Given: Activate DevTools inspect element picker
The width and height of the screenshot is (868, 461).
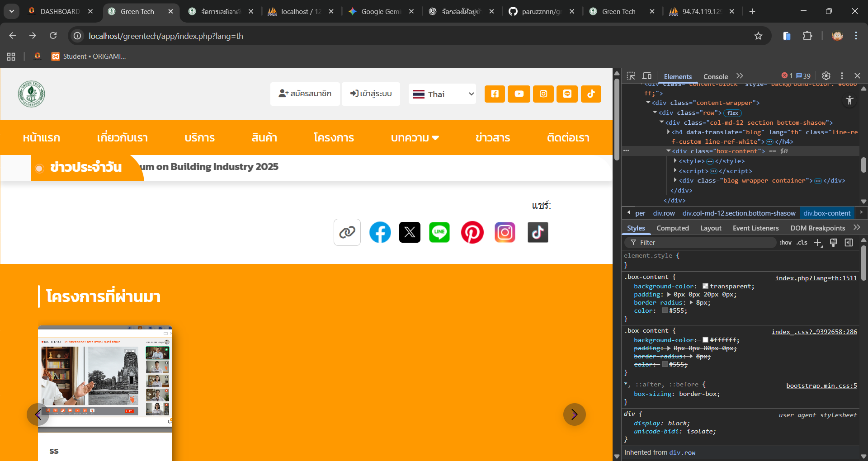Looking at the screenshot, I should [631, 76].
